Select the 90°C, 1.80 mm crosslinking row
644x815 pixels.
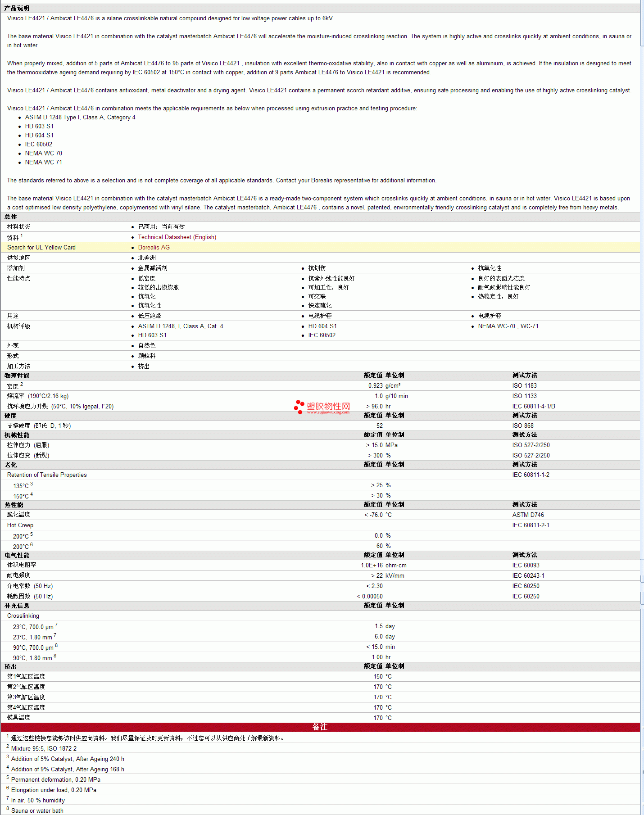click(320, 657)
